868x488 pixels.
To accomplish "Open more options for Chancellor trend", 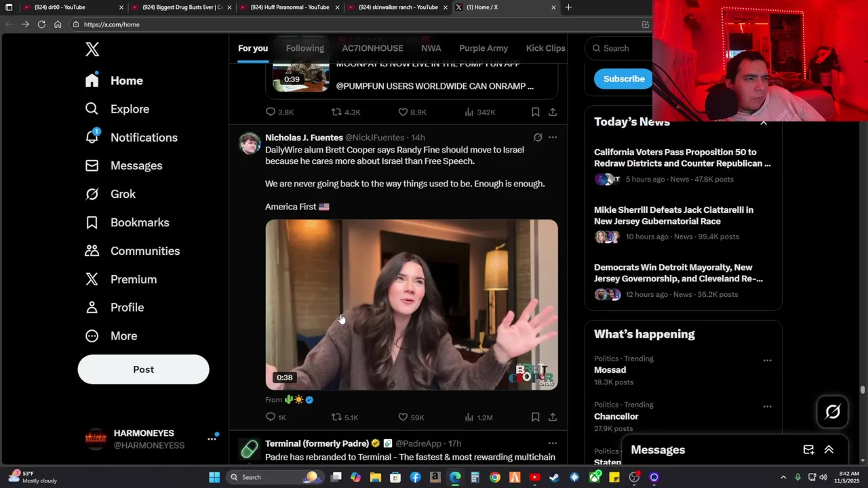I will (767, 407).
